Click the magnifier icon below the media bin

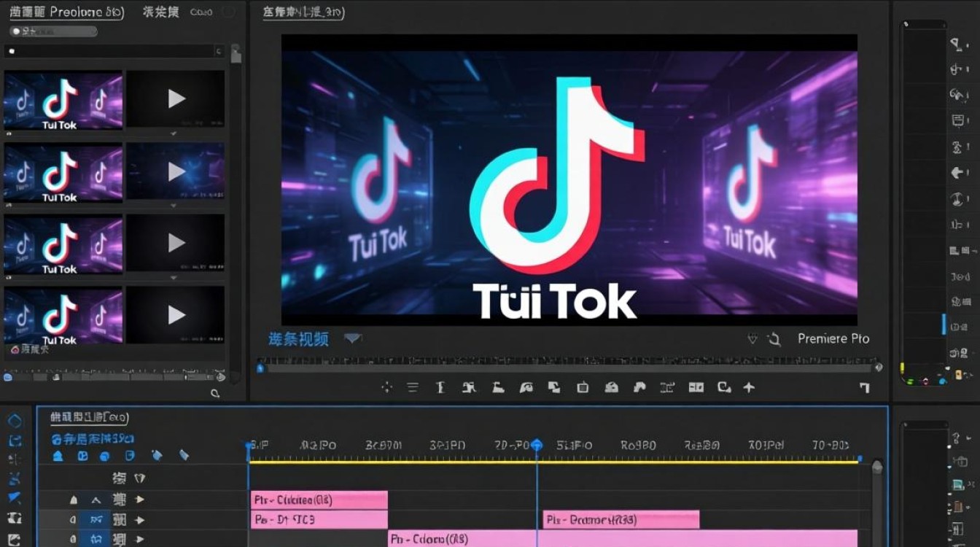tap(215, 393)
